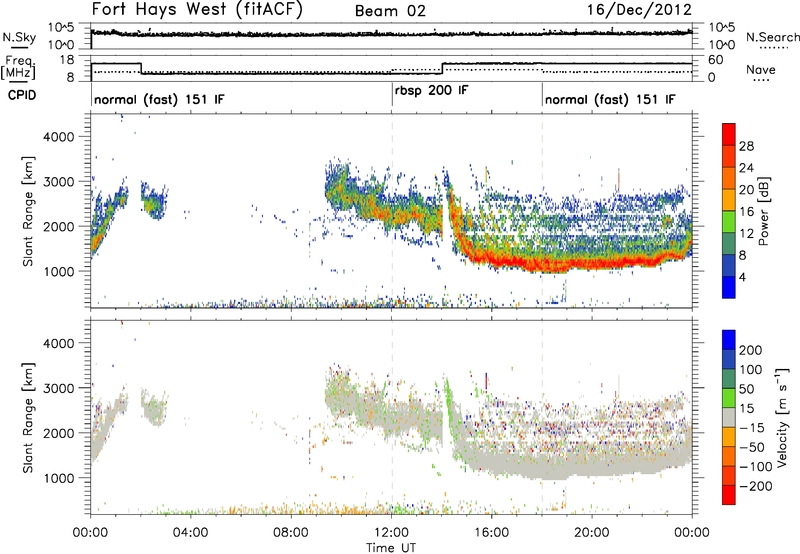Click the 'Slant Range [km]' label of the velocity panel

(x=28, y=417)
